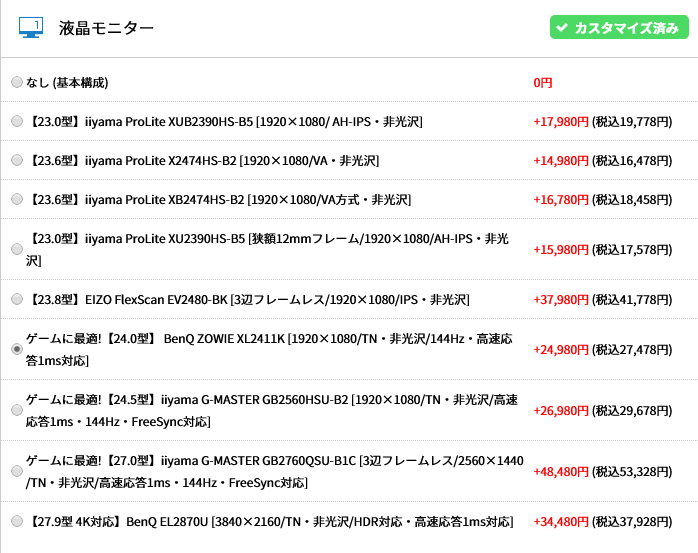Select BenQ EL2870U 4K monitor radio button
This screenshot has width=698, height=553.
pyautogui.click(x=16, y=521)
